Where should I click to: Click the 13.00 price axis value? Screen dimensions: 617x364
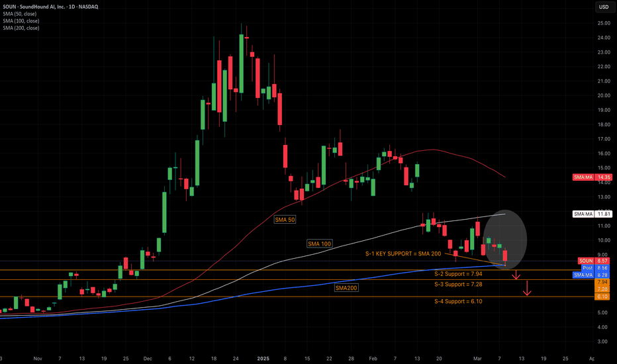[x=604, y=197]
